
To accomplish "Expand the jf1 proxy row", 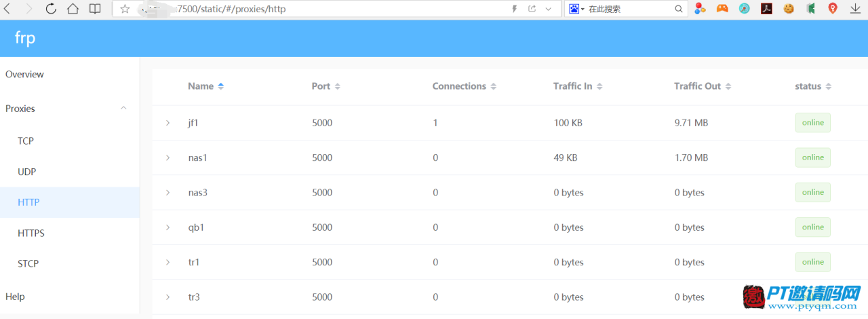I will point(168,123).
